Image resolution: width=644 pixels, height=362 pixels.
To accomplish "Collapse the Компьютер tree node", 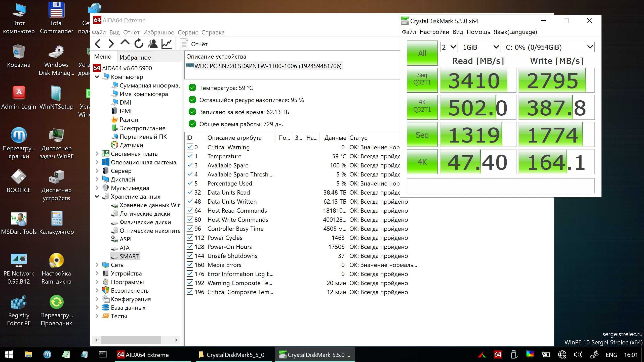I will click(x=97, y=77).
